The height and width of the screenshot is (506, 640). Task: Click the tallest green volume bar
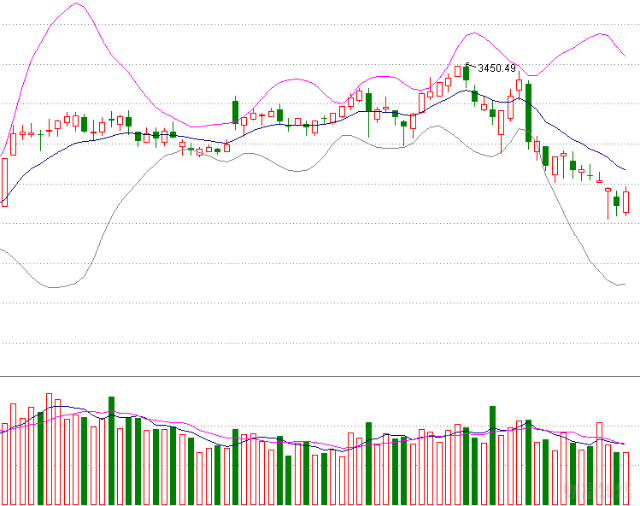point(111,451)
